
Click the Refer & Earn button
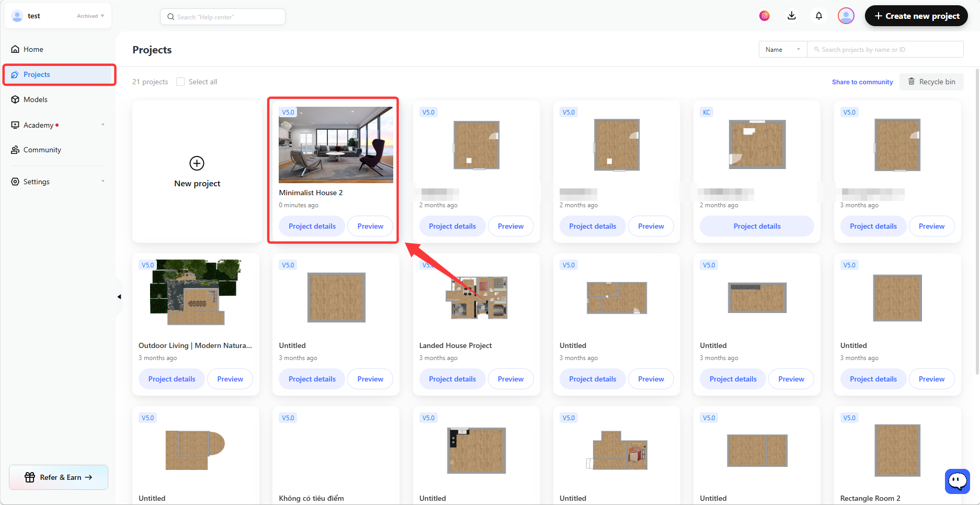pyautogui.click(x=59, y=477)
